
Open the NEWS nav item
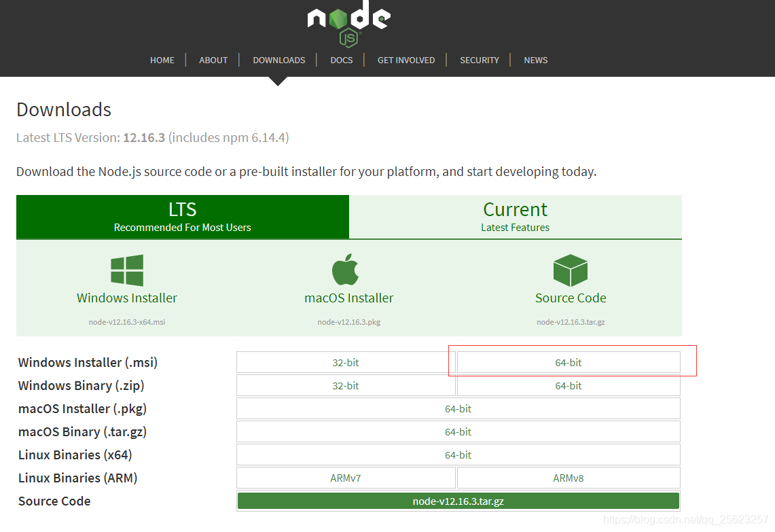pos(536,60)
